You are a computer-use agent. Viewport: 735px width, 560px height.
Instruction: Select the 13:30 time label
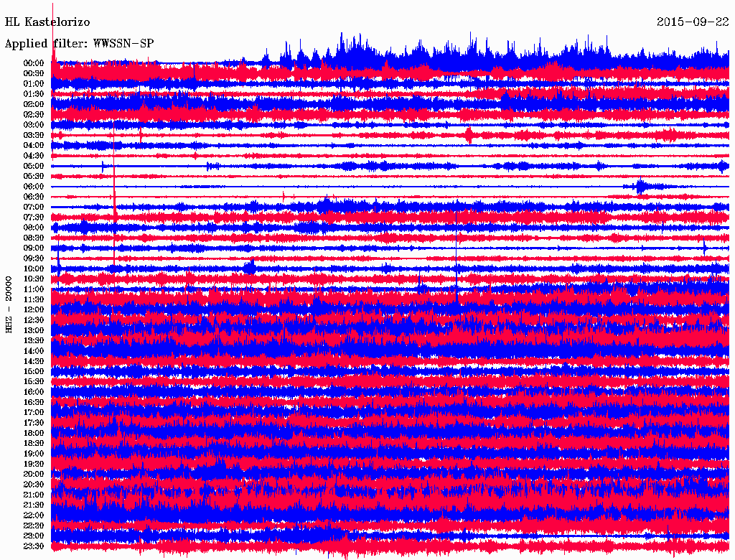coord(34,340)
